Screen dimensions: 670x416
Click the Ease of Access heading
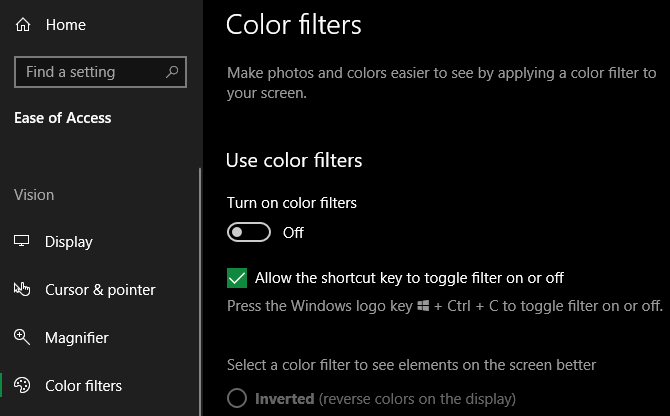[x=63, y=118]
